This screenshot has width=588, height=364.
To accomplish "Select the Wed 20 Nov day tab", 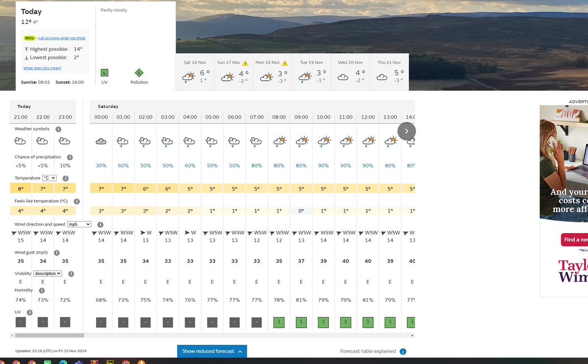I will [x=349, y=72].
